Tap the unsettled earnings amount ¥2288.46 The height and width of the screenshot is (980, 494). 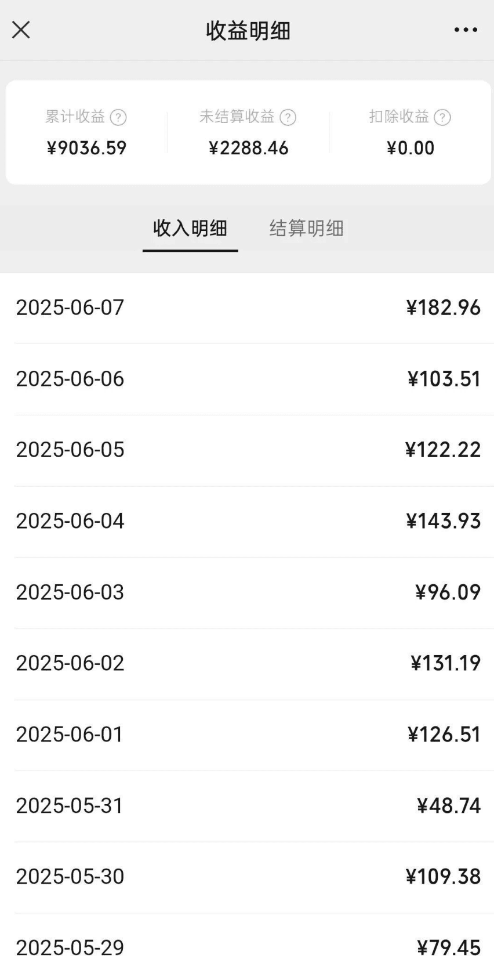coord(248,148)
